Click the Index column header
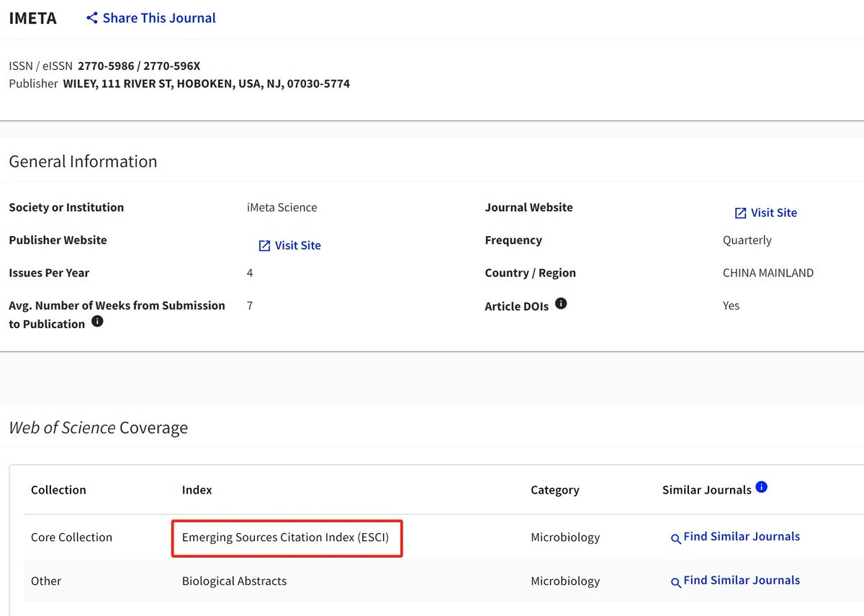The height and width of the screenshot is (616, 864). [x=197, y=490]
